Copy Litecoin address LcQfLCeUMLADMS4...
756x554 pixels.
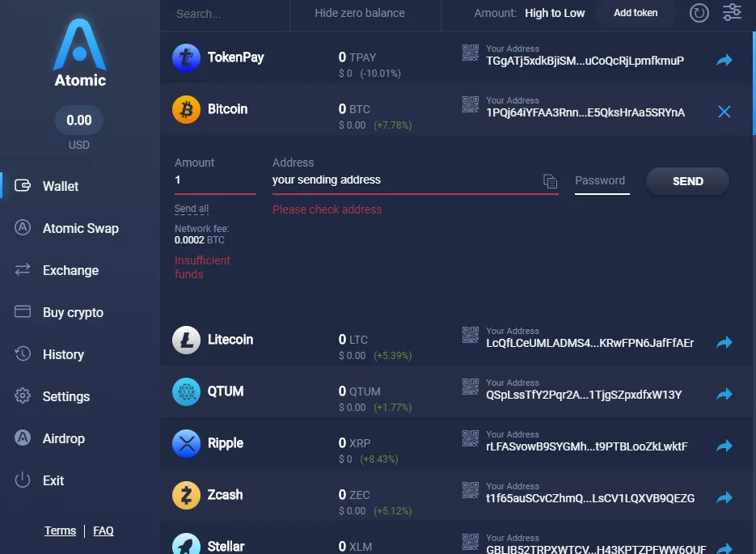(589, 343)
